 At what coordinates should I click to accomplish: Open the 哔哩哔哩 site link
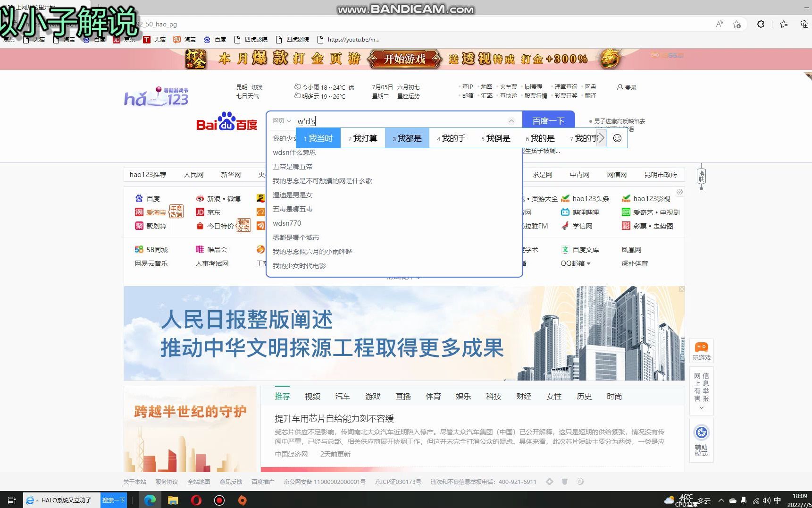[x=580, y=212]
